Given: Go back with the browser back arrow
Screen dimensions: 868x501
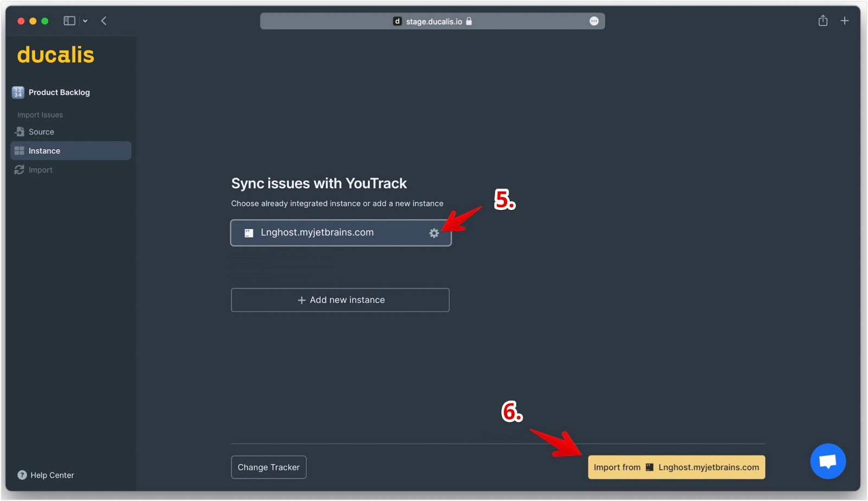Looking at the screenshot, I should (104, 21).
